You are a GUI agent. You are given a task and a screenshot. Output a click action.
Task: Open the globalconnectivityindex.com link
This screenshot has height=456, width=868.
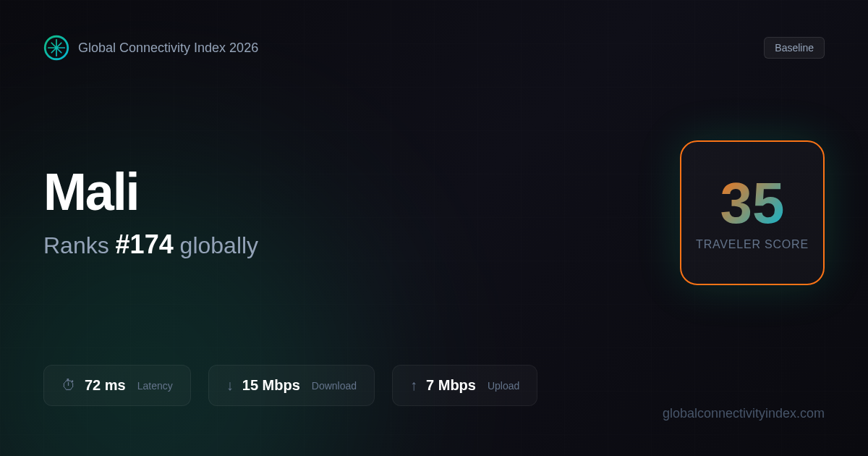744,413
